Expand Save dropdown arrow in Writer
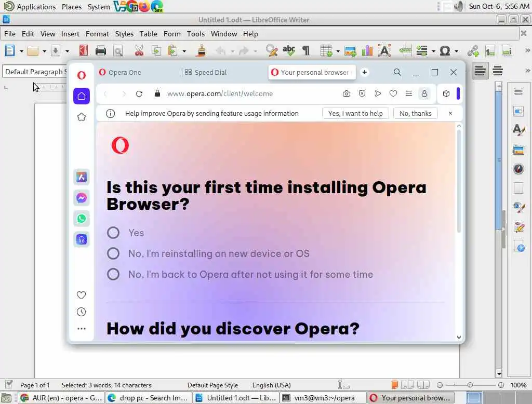 [x=67, y=51]
